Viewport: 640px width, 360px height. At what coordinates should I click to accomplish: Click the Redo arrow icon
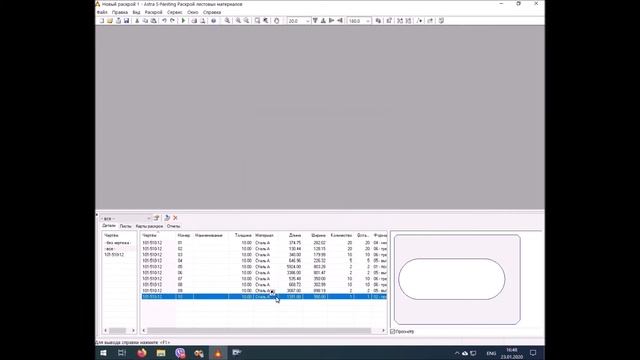tap(172, 20)
